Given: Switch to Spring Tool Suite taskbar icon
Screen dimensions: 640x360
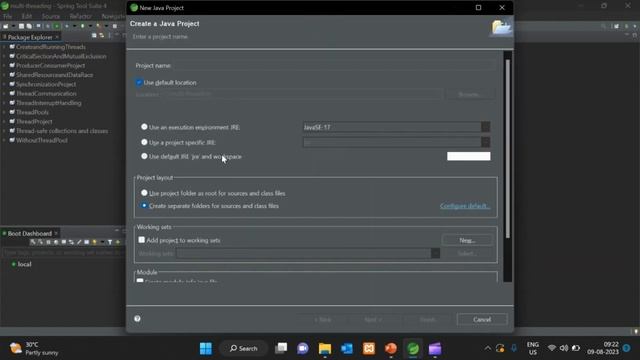Looking at the screenshot, I should coord(413,348).
